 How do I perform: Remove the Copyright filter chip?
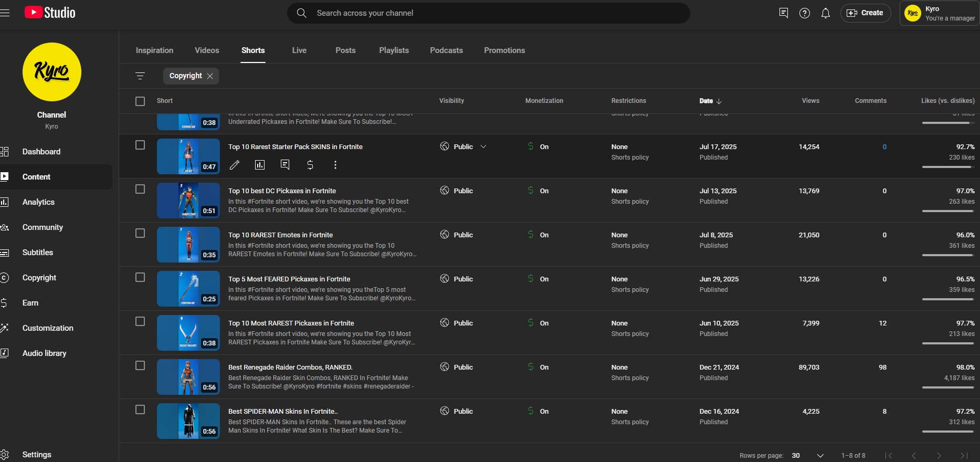point(210,76)
